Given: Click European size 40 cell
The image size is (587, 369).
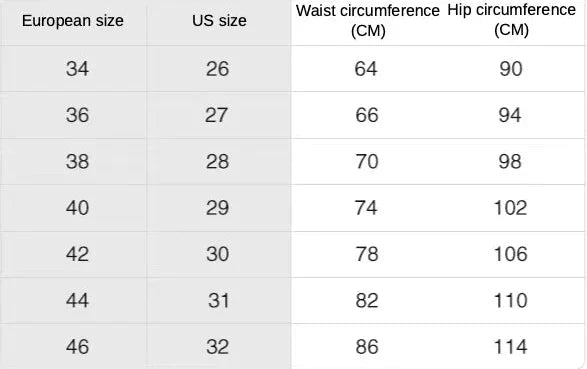Looking at the screenshot, I should click(77, 208).
